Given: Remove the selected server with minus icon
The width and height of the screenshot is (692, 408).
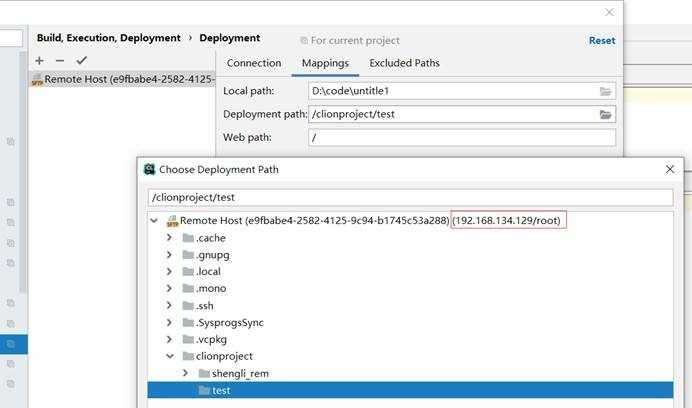Looking at the screenshot, I should [x=60, y=60].
